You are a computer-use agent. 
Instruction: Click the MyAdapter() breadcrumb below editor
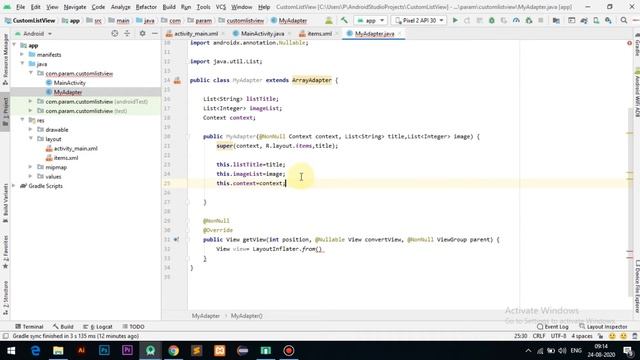(247, 316)
